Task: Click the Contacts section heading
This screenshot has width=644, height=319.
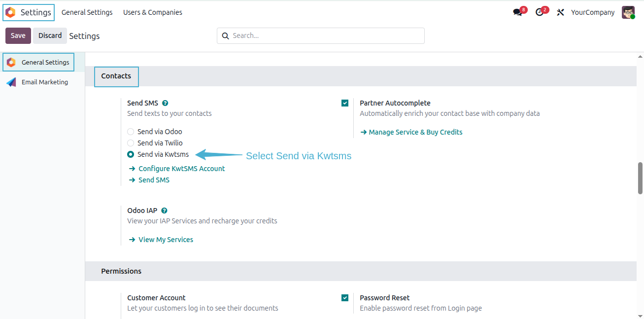Action: pos(116,76)
